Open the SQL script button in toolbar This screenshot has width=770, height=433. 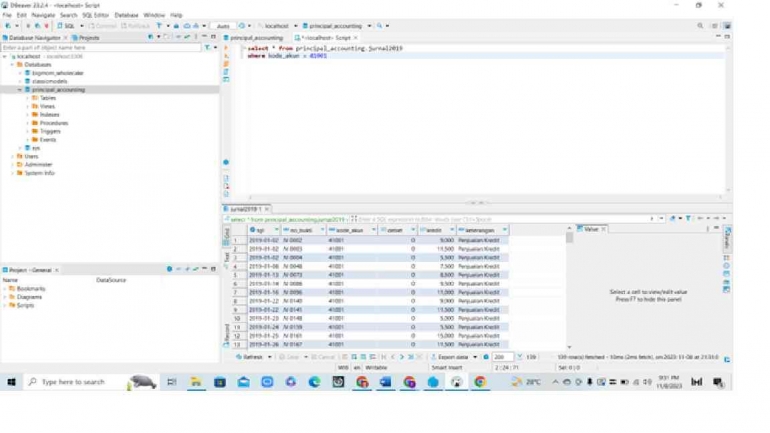pos(67,26)
